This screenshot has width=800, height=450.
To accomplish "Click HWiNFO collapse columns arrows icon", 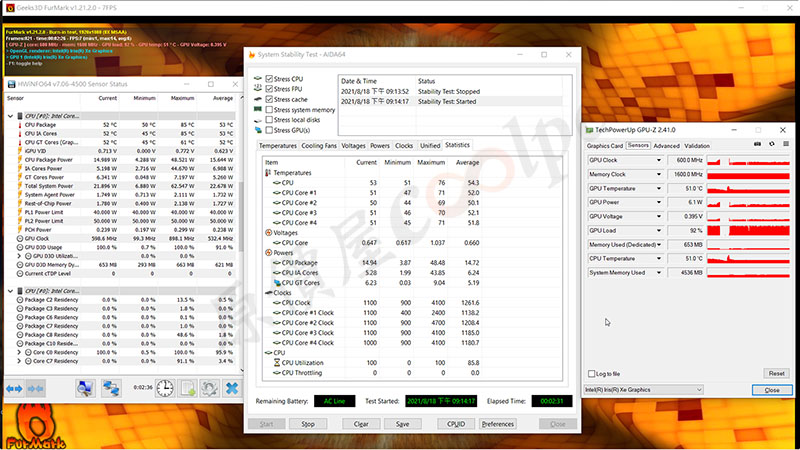I will (x=36, y=389).
